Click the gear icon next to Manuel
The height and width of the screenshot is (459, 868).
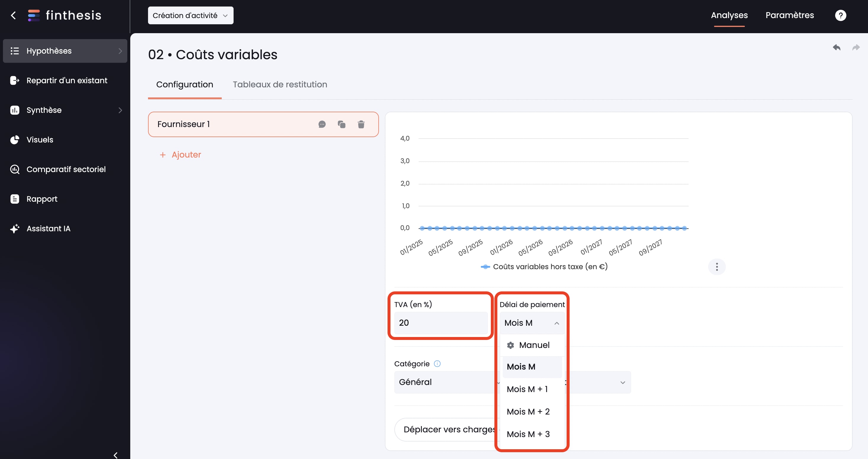(x=510, y=345)
